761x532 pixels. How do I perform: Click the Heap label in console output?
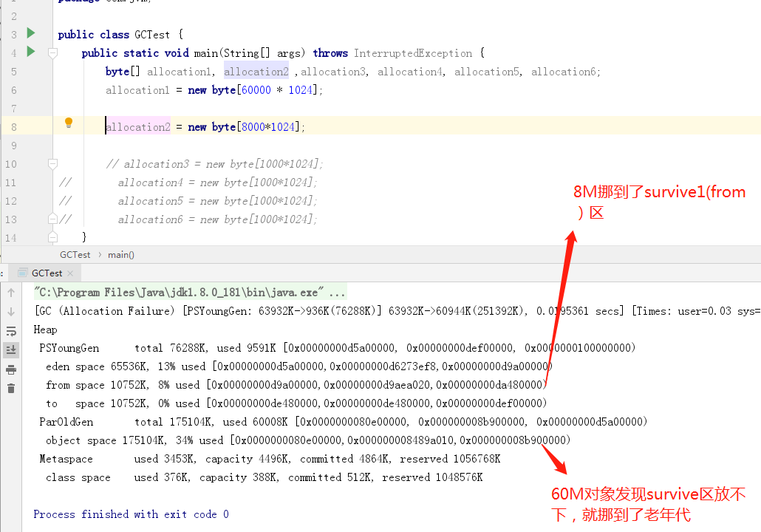(x=45, y=330)
